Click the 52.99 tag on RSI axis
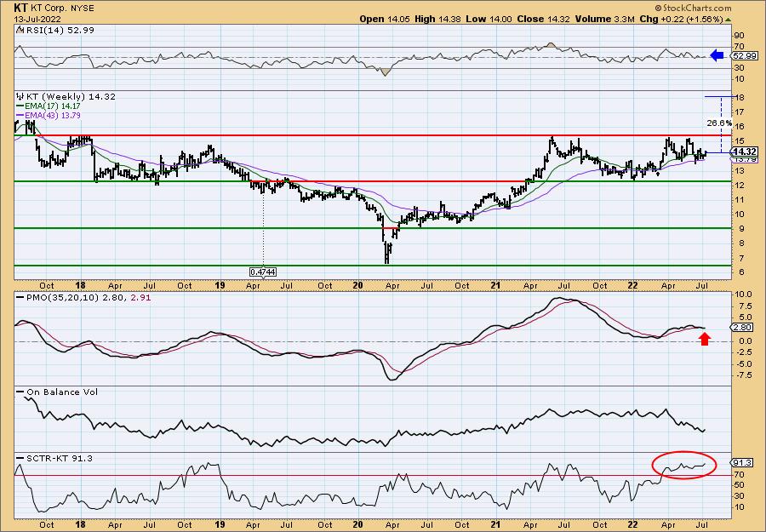Viewport: 766px width, 532px height. click(745, 55)
